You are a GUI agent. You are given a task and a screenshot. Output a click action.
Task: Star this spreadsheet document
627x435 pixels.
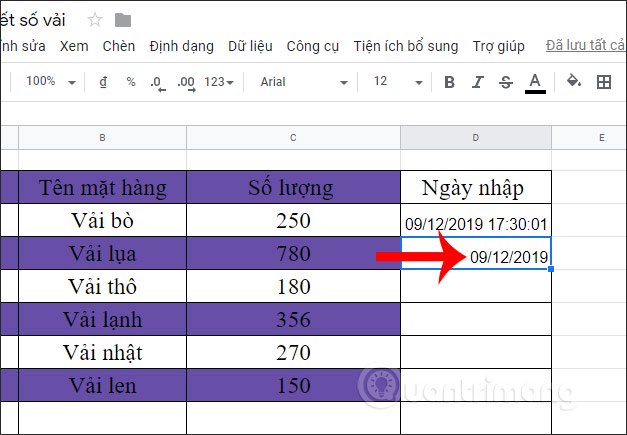pos(95,20)
